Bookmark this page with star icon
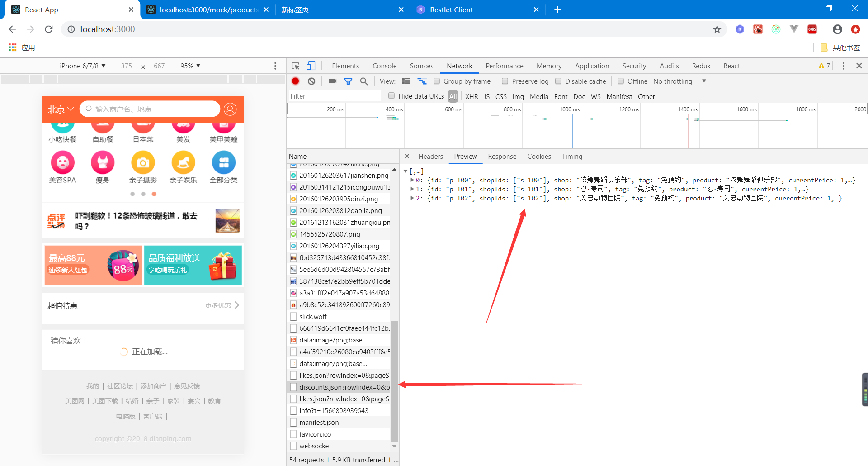 click(717, 29)
